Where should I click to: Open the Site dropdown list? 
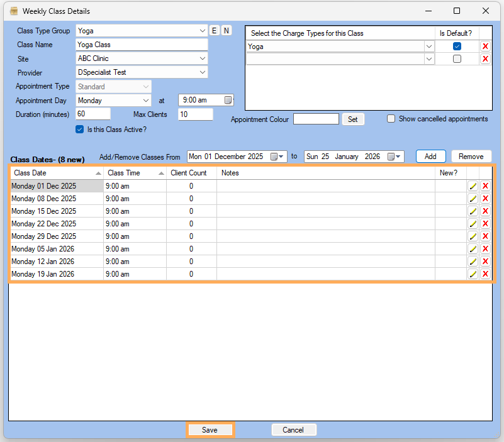[x=202, y=58]
